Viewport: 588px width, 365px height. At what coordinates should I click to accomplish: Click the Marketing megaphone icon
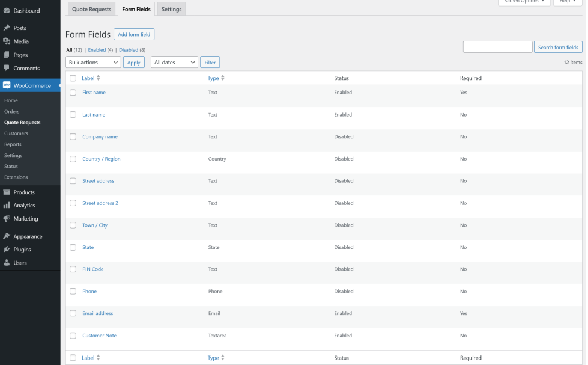coord(7,219)
